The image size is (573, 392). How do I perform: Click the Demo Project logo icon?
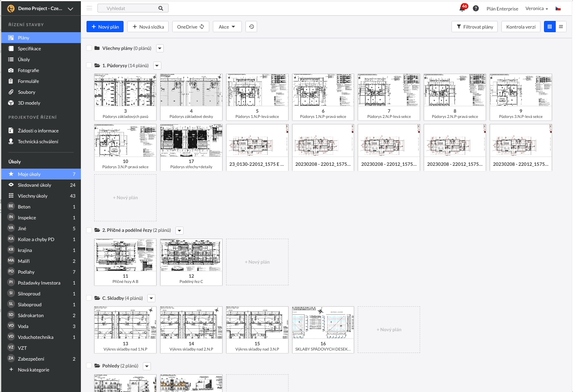coord(11,8)
